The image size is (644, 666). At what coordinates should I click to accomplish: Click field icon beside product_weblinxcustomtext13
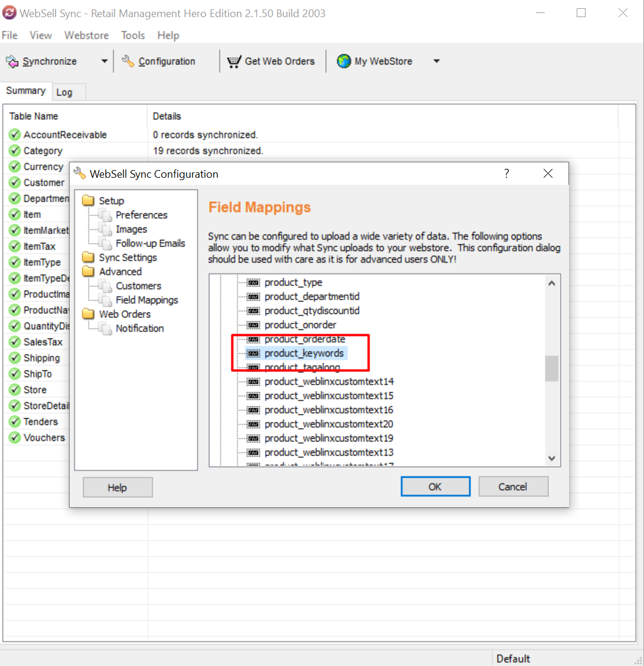(x=253, y=452)
